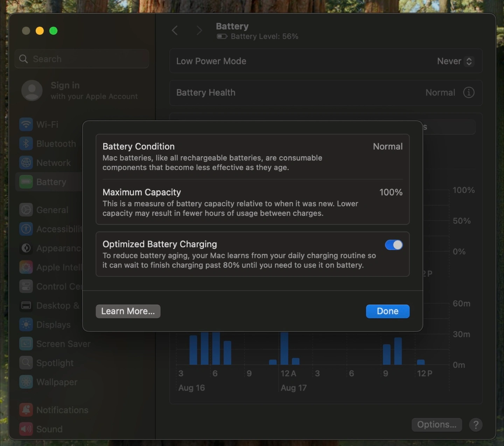
Task: Open General settings gear icon
Action: (26, 210)
